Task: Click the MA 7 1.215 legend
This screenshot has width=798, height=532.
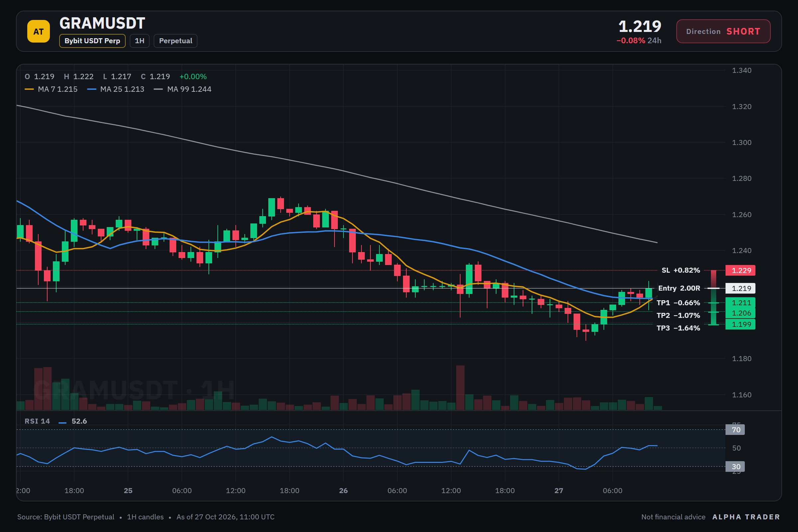Action: [51, 89]
